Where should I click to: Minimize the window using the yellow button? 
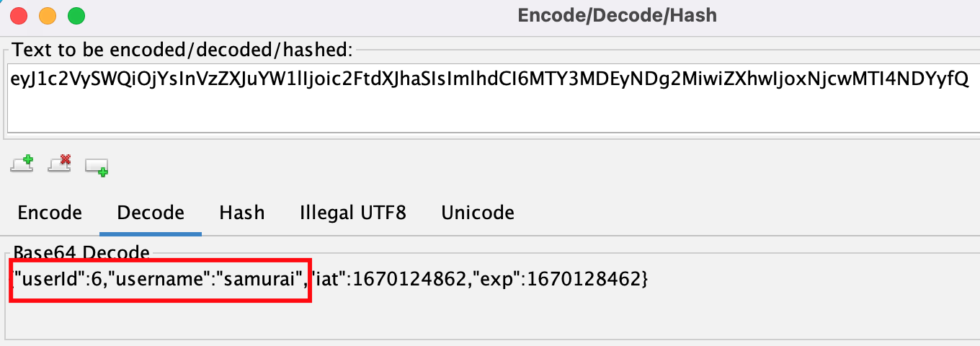click(48, 14)
